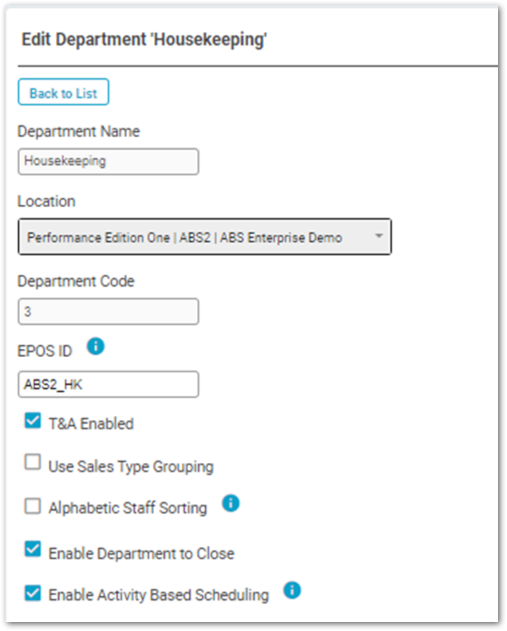Tick the Use Sales Type Grouping checkbox
The height and width of the screenshot is (631, 507).
click(33, 462)
